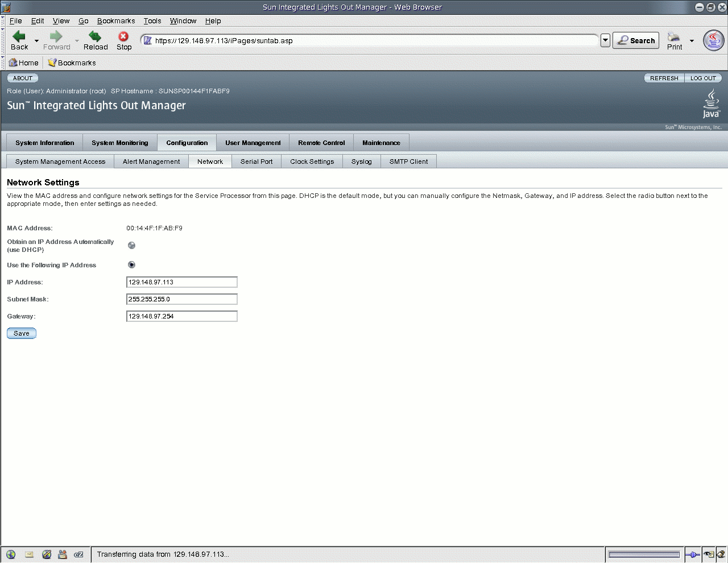Image resolution: width=728 pixels, height=563 pixels.
Task: Open Syslog subtab
Action: point(362,162)
